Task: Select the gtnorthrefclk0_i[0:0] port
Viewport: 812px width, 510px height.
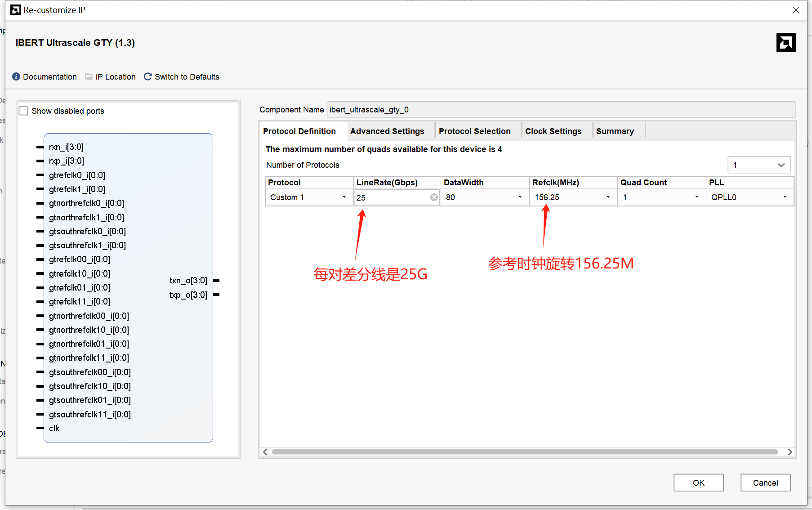Action: coord(86,203)
